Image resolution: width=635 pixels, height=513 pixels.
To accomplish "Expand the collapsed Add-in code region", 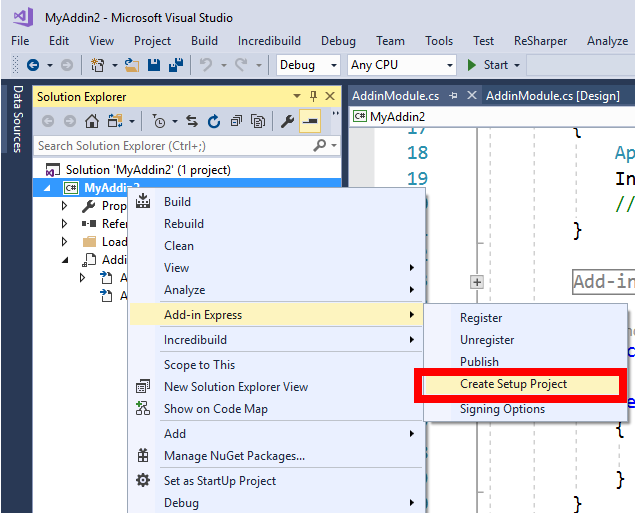I will pyautogui.click(x=477, y=282).
